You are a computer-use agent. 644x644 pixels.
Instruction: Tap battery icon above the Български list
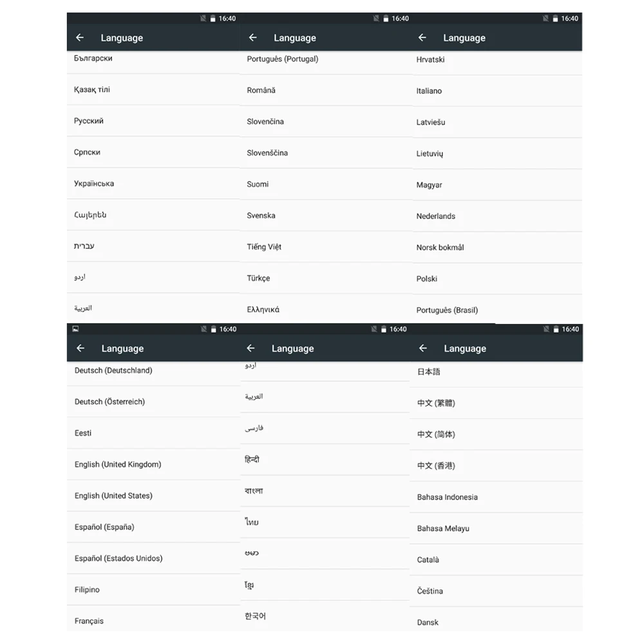click(213, 19)
